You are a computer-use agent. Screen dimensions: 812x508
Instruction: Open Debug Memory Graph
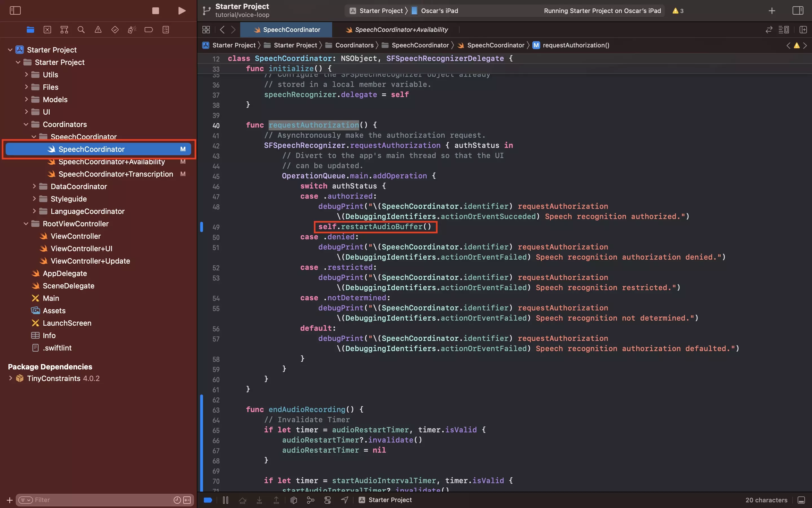311,500
